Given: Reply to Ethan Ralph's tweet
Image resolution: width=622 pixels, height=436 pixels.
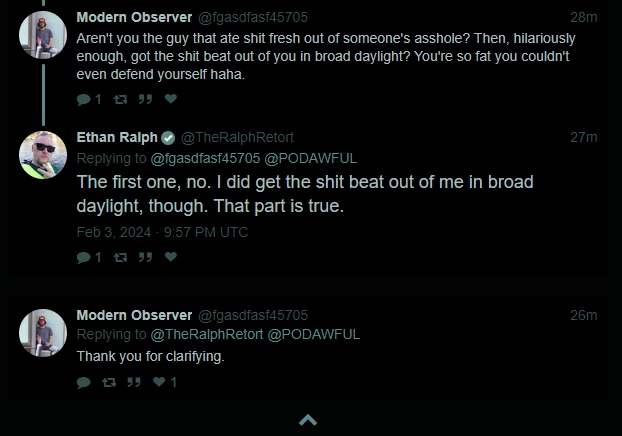Looking at the screenshot, I should click(89, 257).
